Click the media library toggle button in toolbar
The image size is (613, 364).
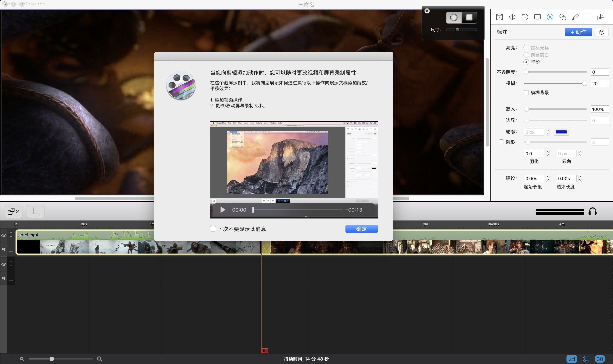pyautogui.click(x=14, y=211)
